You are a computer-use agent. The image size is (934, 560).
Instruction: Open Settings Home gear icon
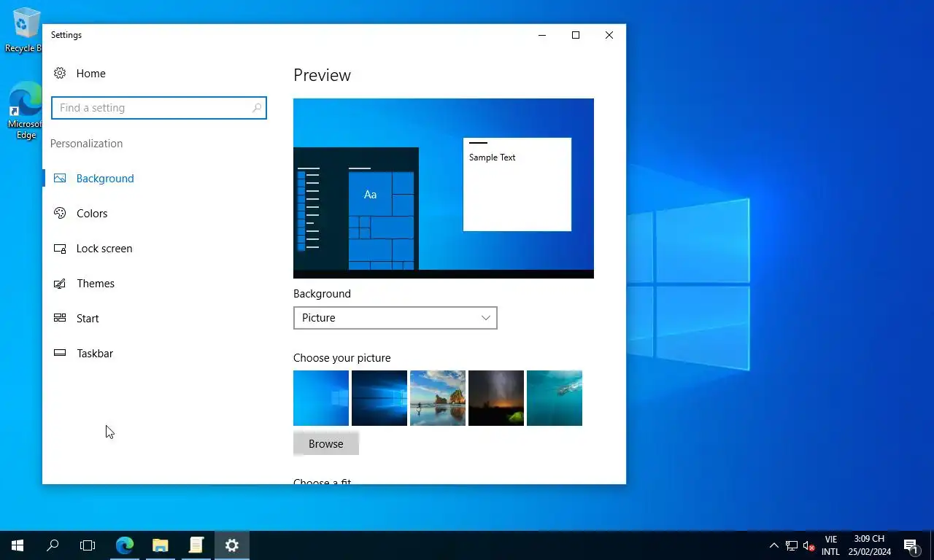point(60,73)
